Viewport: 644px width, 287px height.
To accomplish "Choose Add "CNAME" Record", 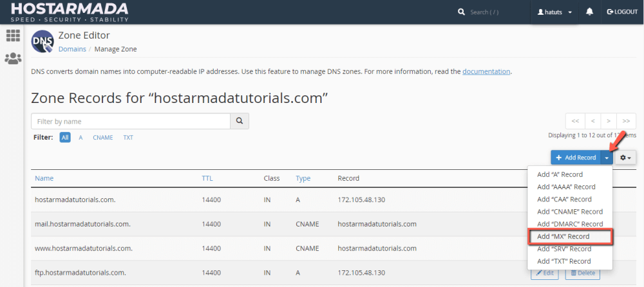I will (x=570, y=212).
